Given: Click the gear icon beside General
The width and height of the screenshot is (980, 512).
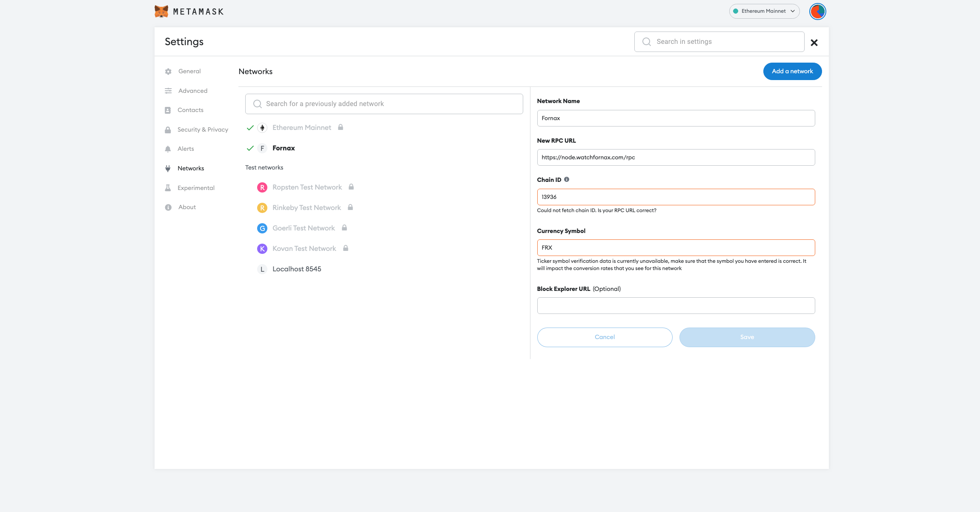Looking at the screenshot, I should [168, 72].
